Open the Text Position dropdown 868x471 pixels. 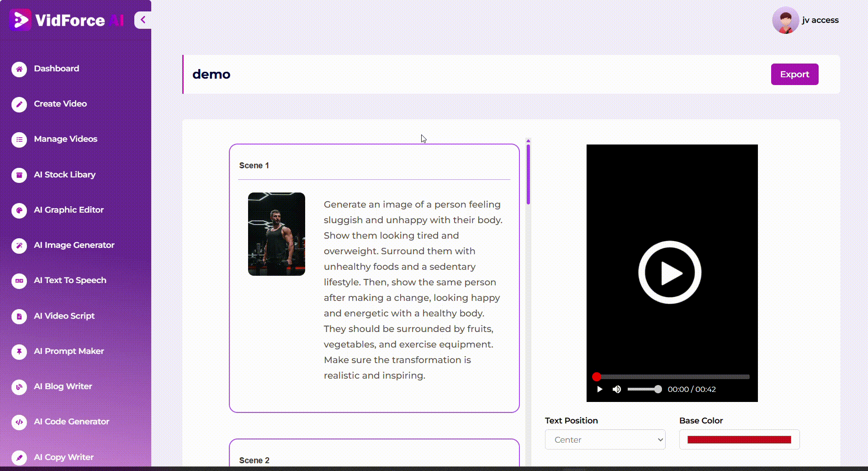[x=605, y=439]
